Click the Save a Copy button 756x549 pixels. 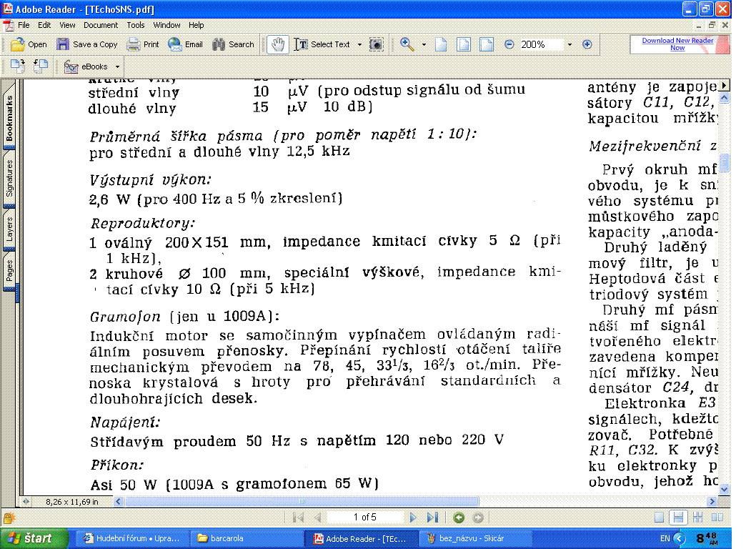click(x=87, y=44)
